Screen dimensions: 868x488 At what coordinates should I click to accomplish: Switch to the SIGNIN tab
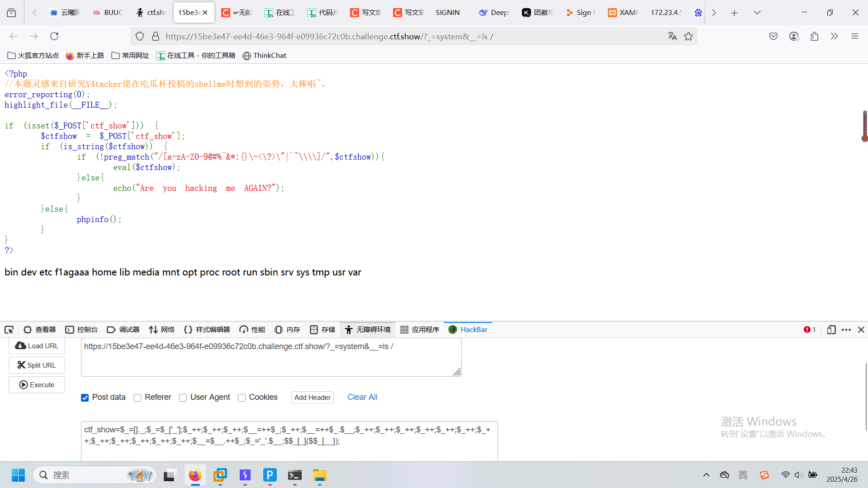click(x=448, y=13)
